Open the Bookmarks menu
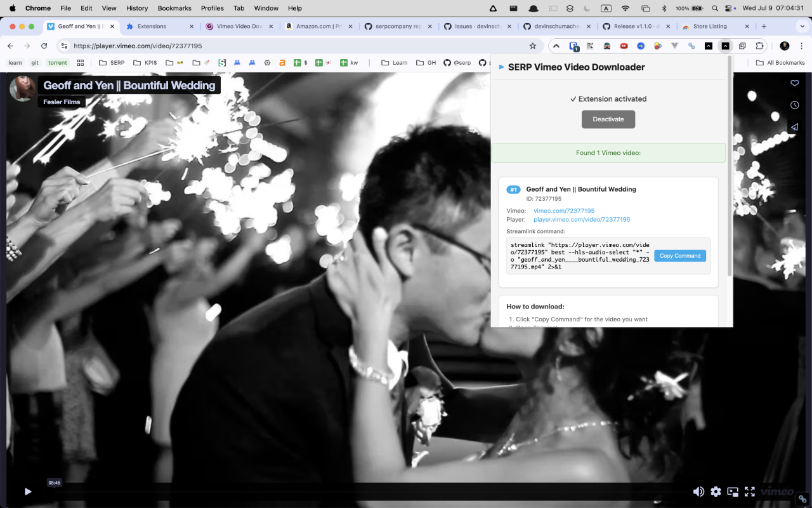Viewport: 812px width, 508px height. [x=174, y=8]
